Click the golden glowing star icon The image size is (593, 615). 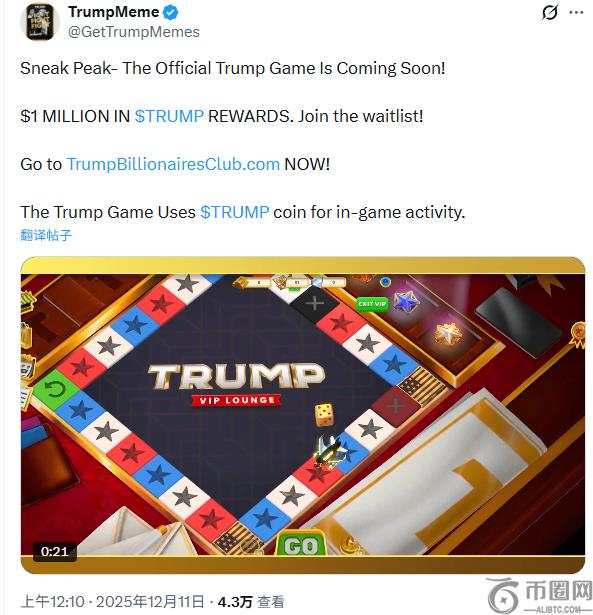point(447,335)
